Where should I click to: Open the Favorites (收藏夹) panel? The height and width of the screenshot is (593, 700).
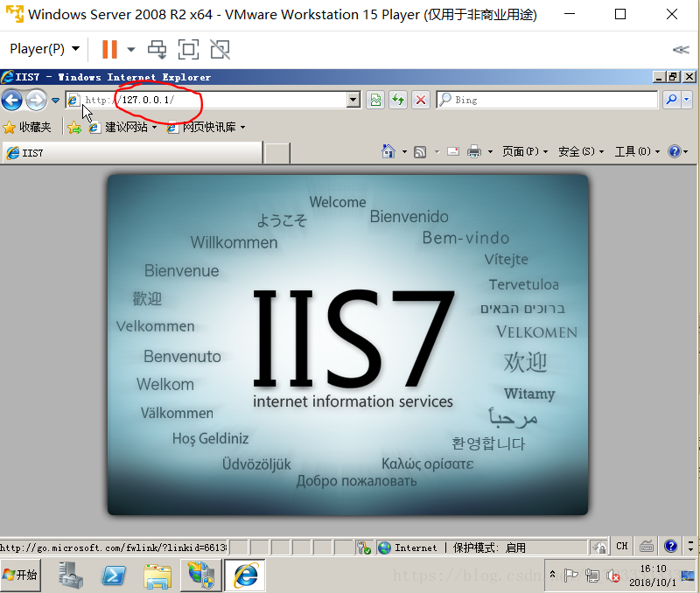[27, 128]
